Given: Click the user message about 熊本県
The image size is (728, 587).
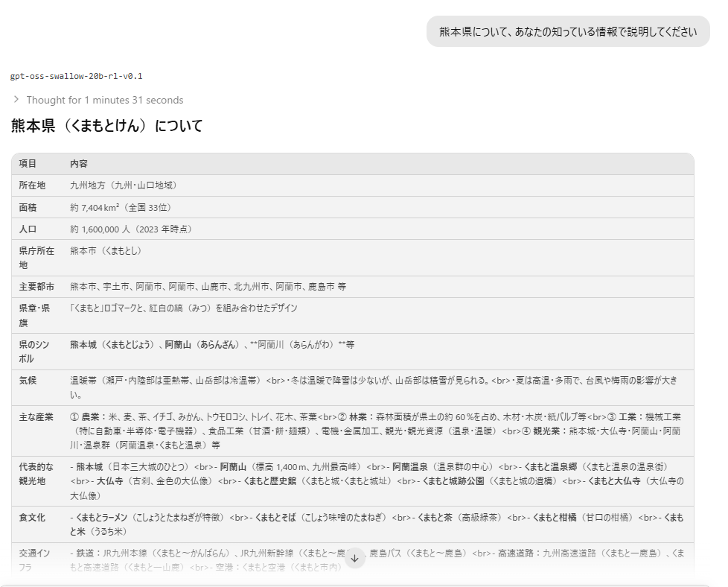Looking at the screenshot, I should [x=568, y=31].
